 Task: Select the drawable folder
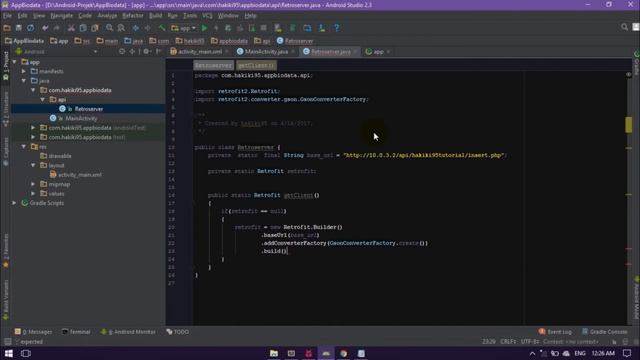pyautogui.click(x=60, y=156)
